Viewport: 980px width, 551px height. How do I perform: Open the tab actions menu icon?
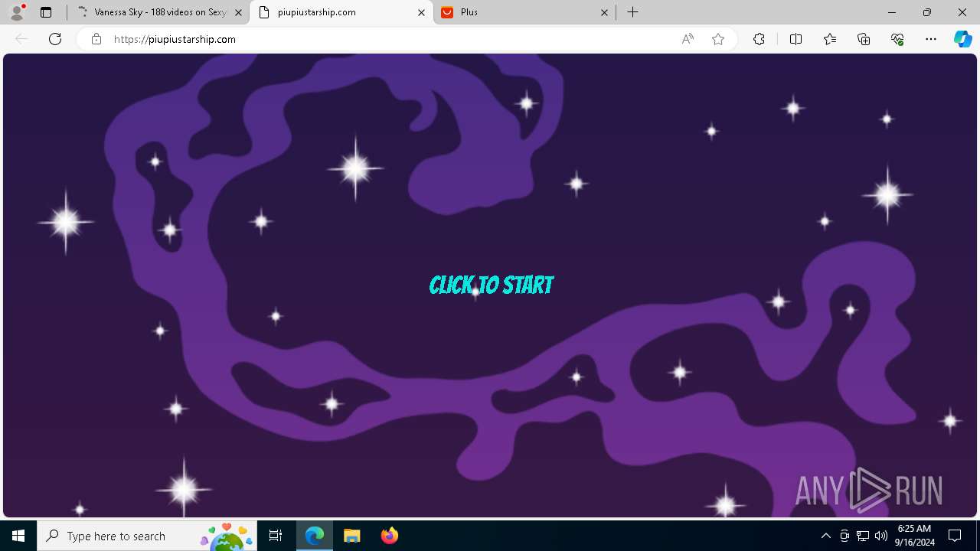coord(46,12)
